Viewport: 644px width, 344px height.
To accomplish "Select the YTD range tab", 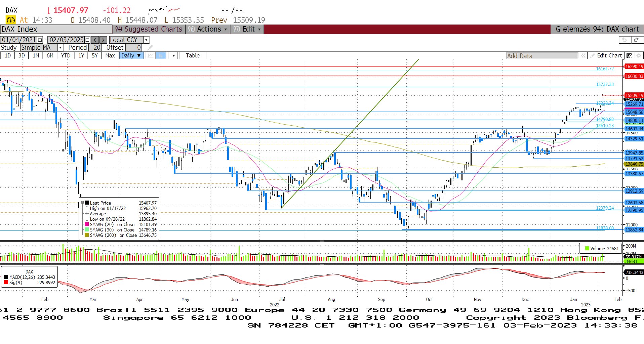I will (x=66, y=55).
